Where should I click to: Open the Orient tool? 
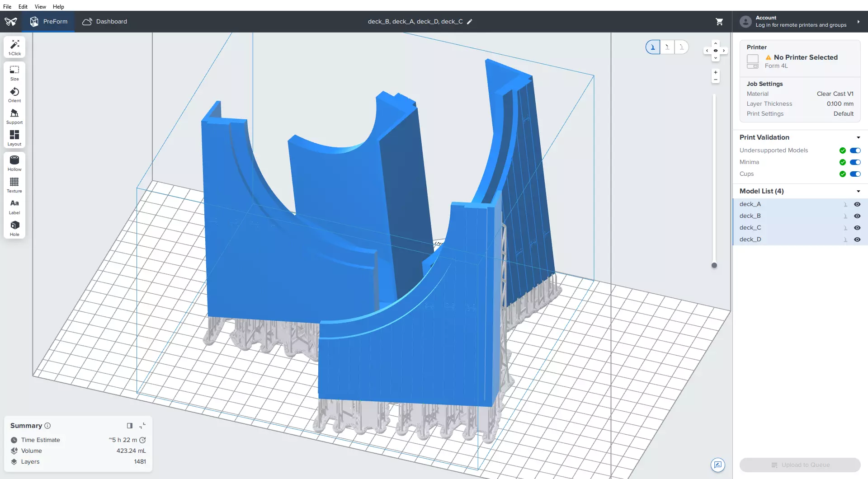click(x=14, y=94)
